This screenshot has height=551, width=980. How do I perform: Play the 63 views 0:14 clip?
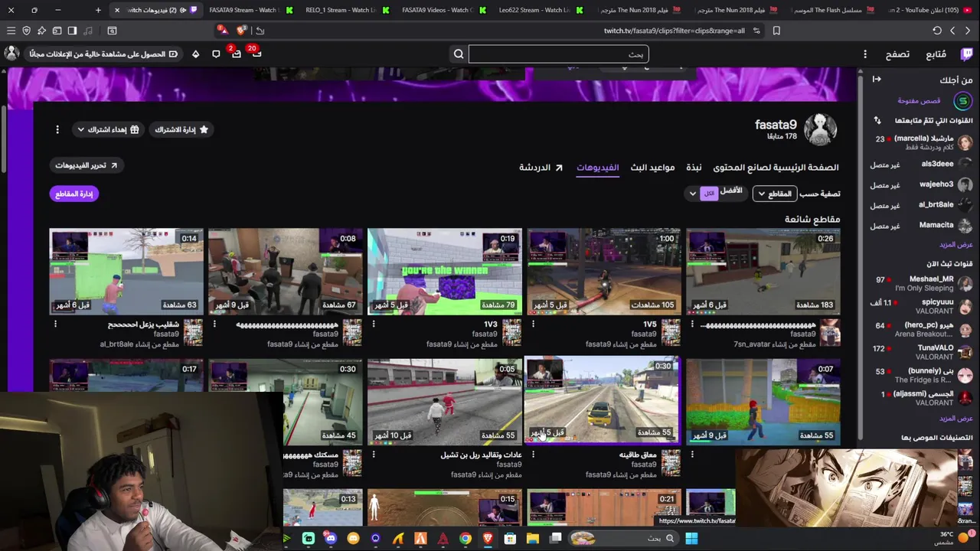[x=126, y=271]
